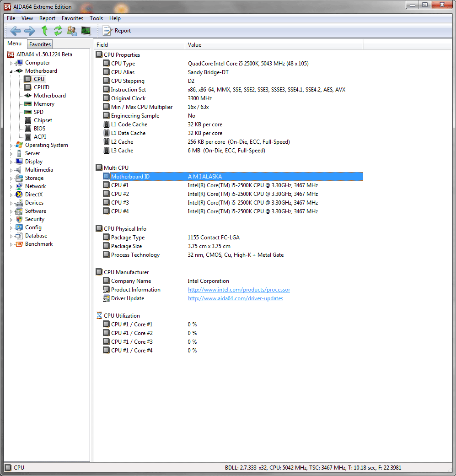Click the Devices tree icon
Viewport: 456px width, 476px height.
point(19,203)
